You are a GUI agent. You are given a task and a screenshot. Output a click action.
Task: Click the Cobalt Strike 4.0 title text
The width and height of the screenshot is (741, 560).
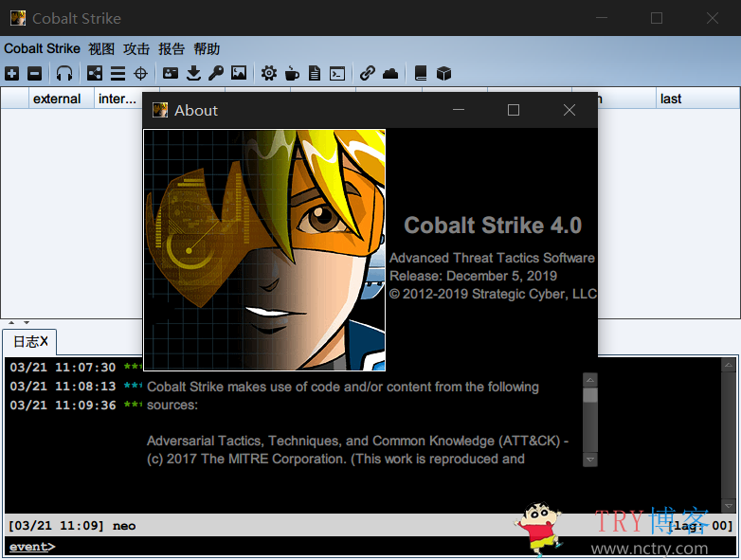click(x=493, y=225)
